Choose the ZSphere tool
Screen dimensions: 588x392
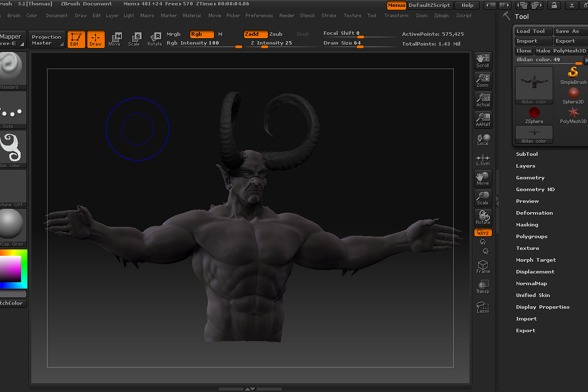click(x=534, y=115)
